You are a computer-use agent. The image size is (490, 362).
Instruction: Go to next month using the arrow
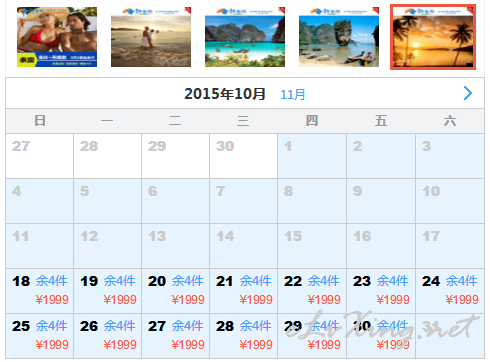pos(468,93)
